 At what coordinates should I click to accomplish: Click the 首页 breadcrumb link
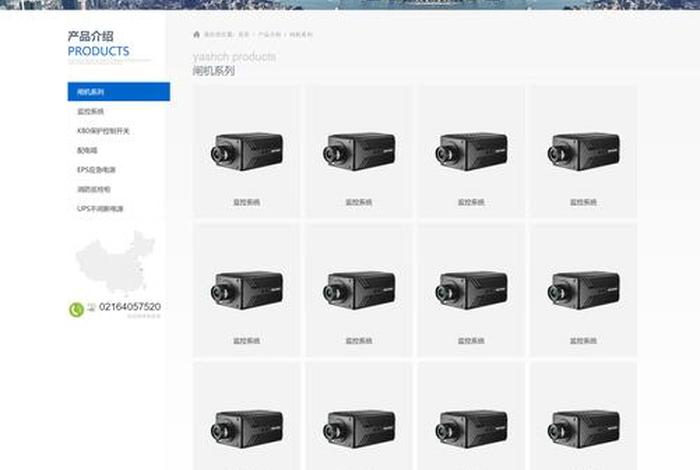244,34
